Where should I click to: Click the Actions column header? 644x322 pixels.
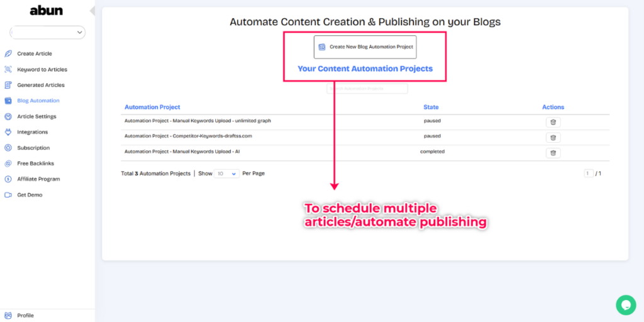(553, 107)
